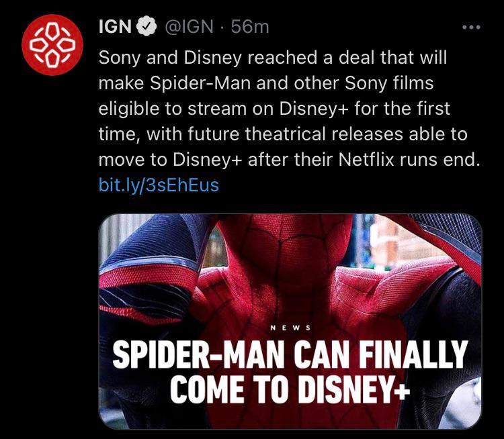
Task: Click the tweet line mentioning 'future theatrical releases'
Action: [283, 134]
